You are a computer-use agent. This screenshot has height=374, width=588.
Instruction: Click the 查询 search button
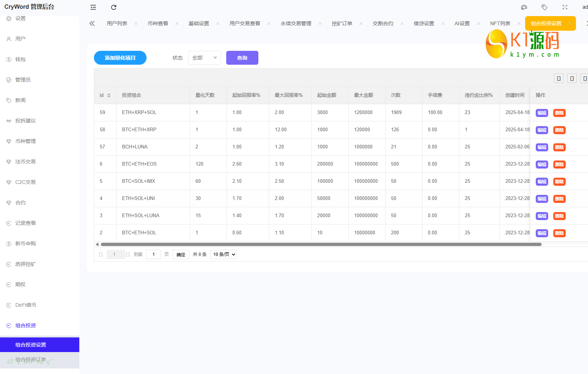point(242,58)
